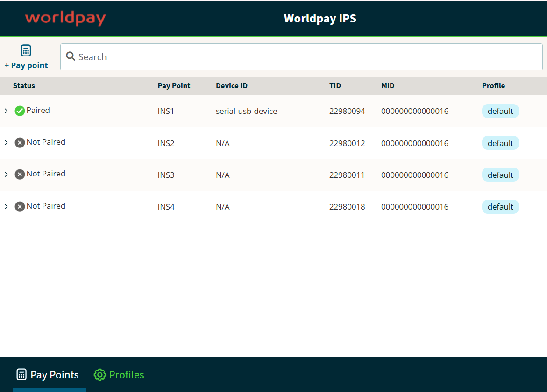Click the Worldpay logo

click(65, 19)
